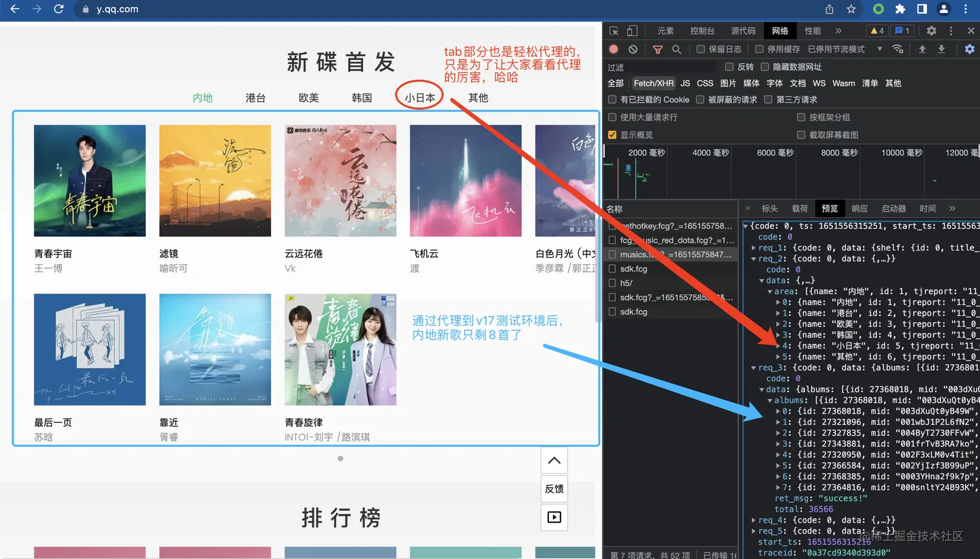This screenshot has height=559, width=980.
Task: Open the 标头 tab of the request
Action: 770,208
